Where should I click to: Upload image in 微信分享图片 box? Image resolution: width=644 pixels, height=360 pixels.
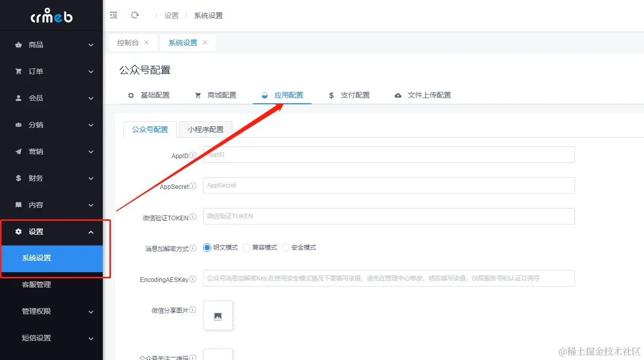click(x=218, y=315)
